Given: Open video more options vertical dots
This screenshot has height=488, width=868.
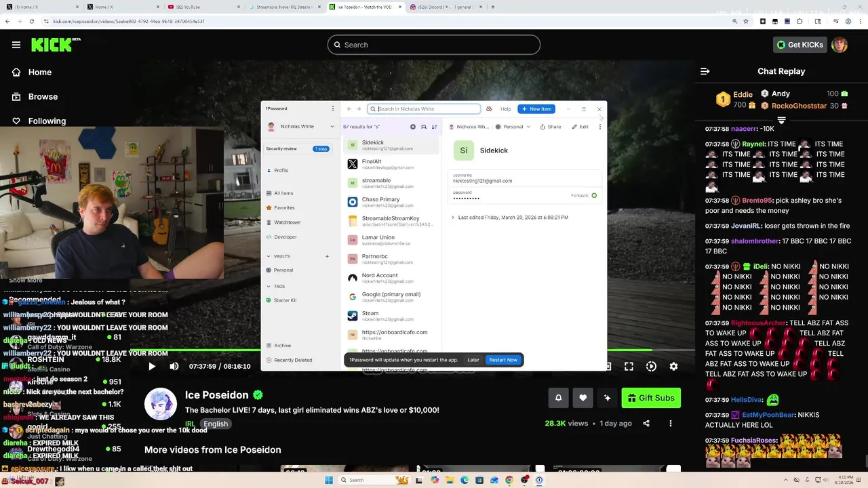Looking at the screenshot, I should pyautogui.click(x=671, y=424).
